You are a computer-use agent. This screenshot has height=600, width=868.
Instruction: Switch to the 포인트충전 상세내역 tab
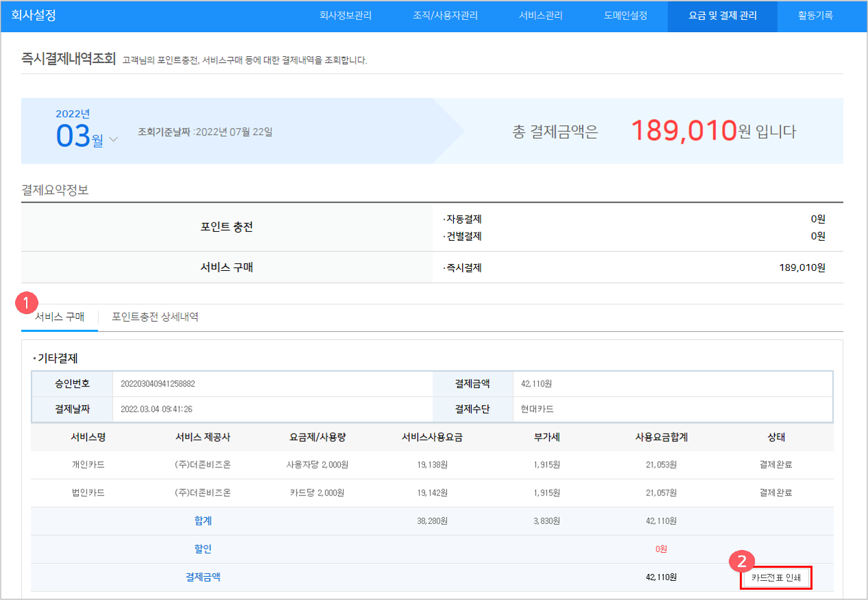pos(155,317)
